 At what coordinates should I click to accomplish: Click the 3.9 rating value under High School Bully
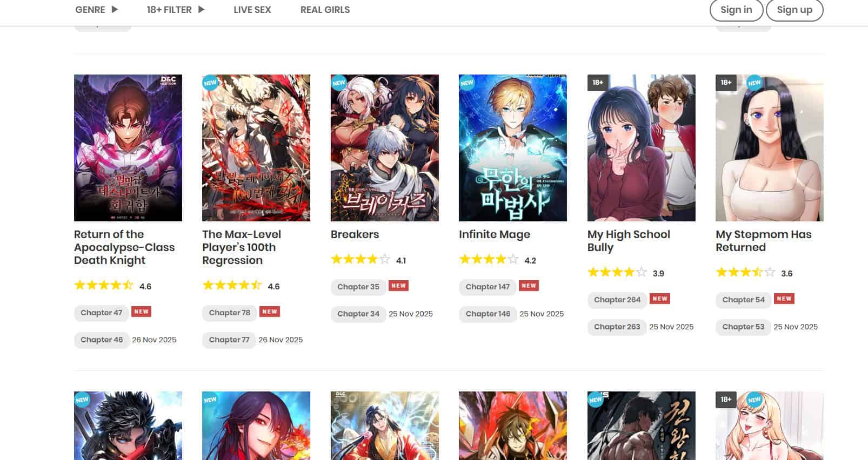(658, 274)
